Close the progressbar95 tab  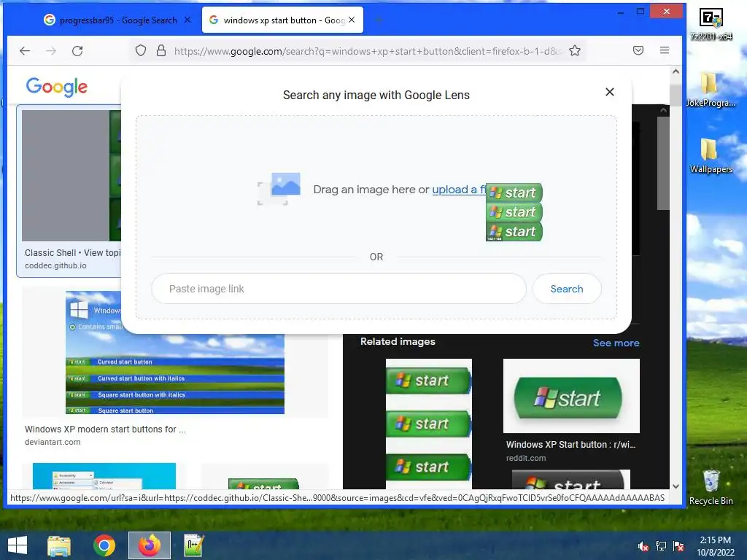tap(187, 20)
